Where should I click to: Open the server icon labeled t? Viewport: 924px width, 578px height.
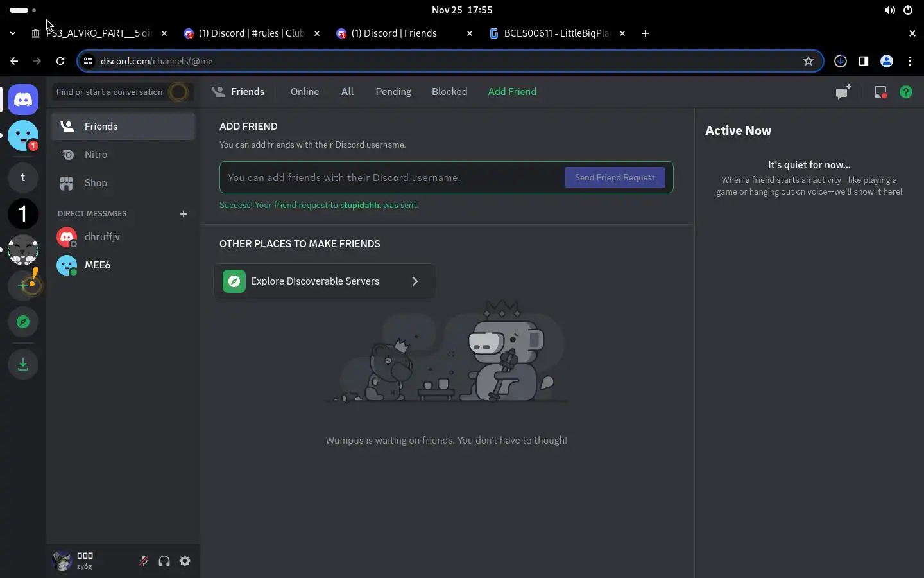click(x=23, y=178)
